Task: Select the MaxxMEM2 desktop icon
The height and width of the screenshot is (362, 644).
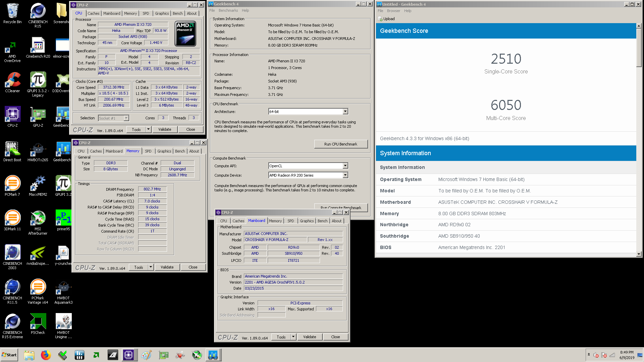Action: click(x=38, y=186)
